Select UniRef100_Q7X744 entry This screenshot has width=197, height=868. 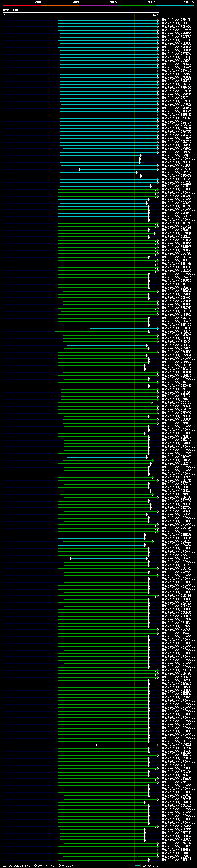point(177,98)
